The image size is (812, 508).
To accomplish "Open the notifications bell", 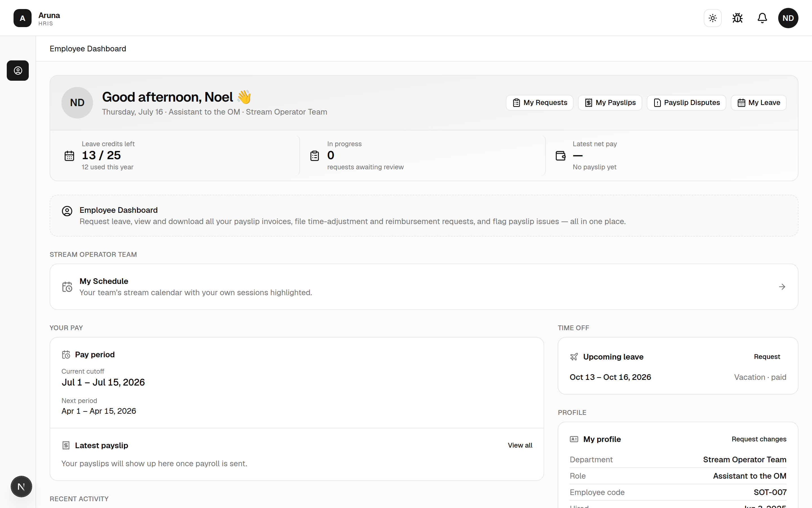I will pyautogui.click(x=762, y=18).
